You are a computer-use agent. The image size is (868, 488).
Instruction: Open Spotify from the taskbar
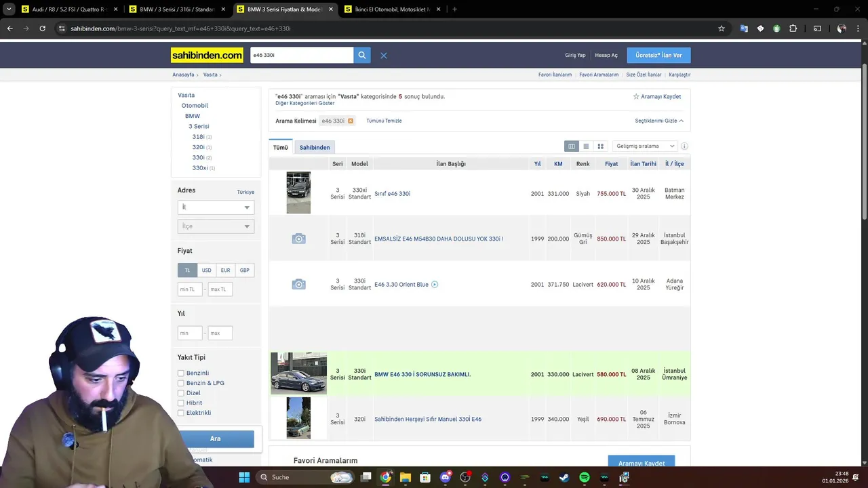point(585,477)
